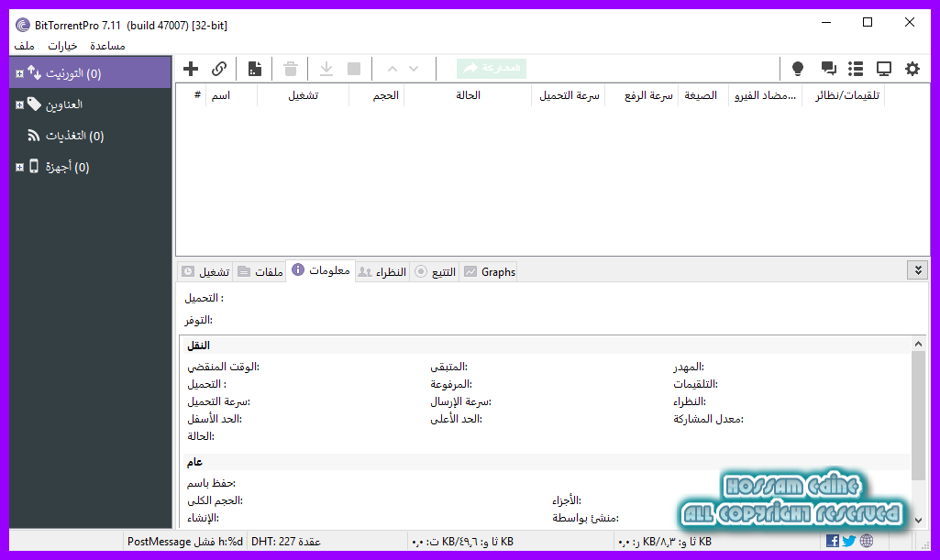The image size is (940, 560).
Task: Click the labels tag icon in sidebar
Action: (x=34, y=104)
